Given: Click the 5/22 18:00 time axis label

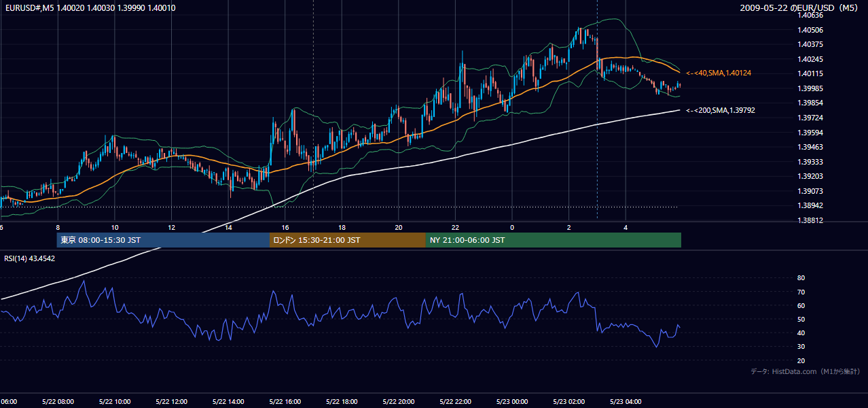Looking at the screenshot, I should coord(342,401).
